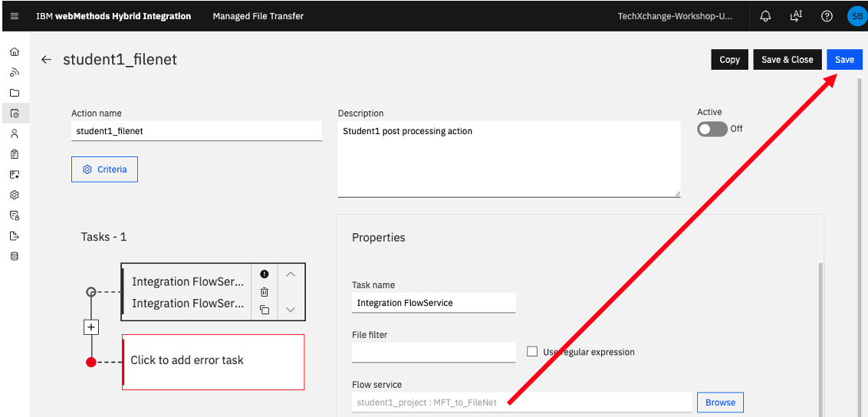Click the Copy button
This screenshot has width=868, height=417.
point(730,60)
